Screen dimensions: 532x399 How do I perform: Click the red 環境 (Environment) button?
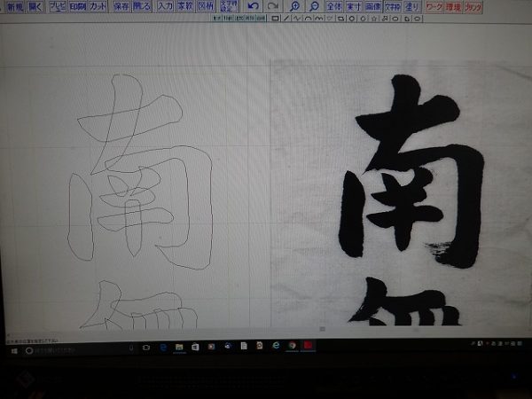pyautogui.click(x=454, y=6)
